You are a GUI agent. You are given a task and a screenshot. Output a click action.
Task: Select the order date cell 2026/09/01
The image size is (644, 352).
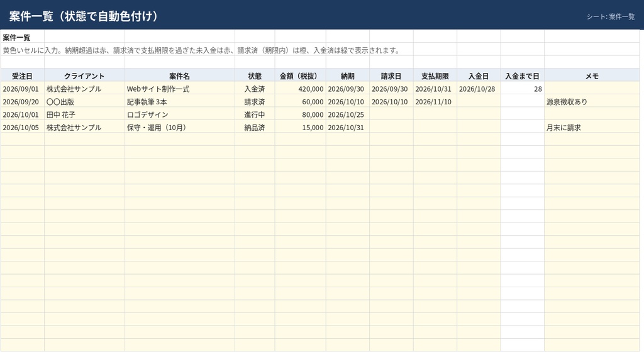click(22, 89)
